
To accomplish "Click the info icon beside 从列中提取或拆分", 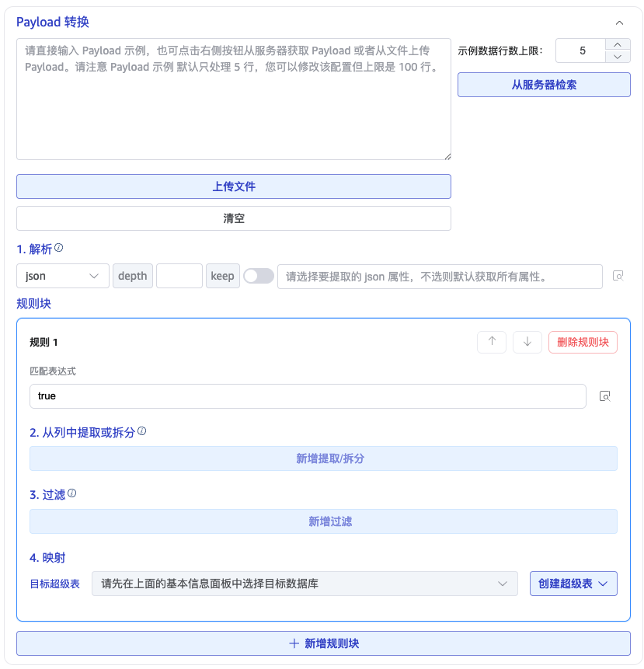I will (142, 430).
